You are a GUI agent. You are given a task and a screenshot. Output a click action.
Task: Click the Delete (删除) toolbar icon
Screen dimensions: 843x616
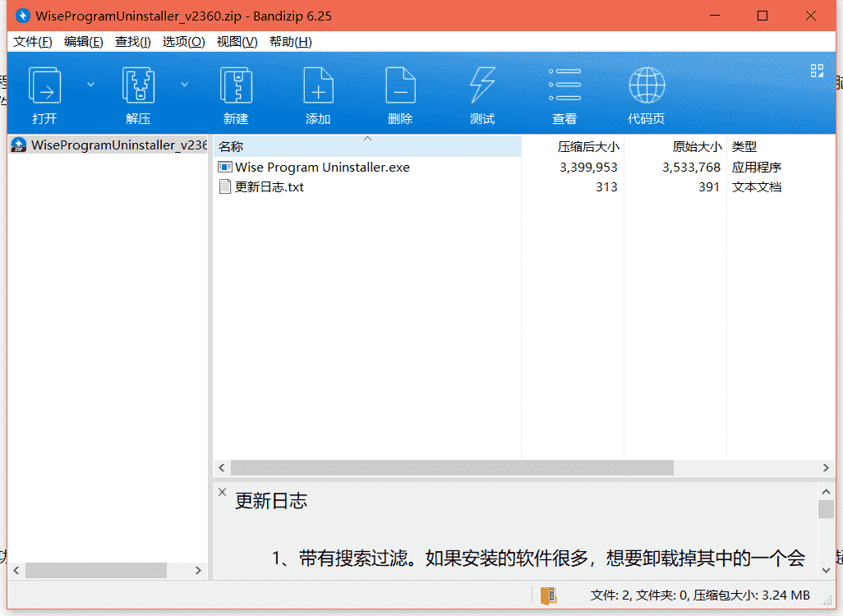point(400,85)
